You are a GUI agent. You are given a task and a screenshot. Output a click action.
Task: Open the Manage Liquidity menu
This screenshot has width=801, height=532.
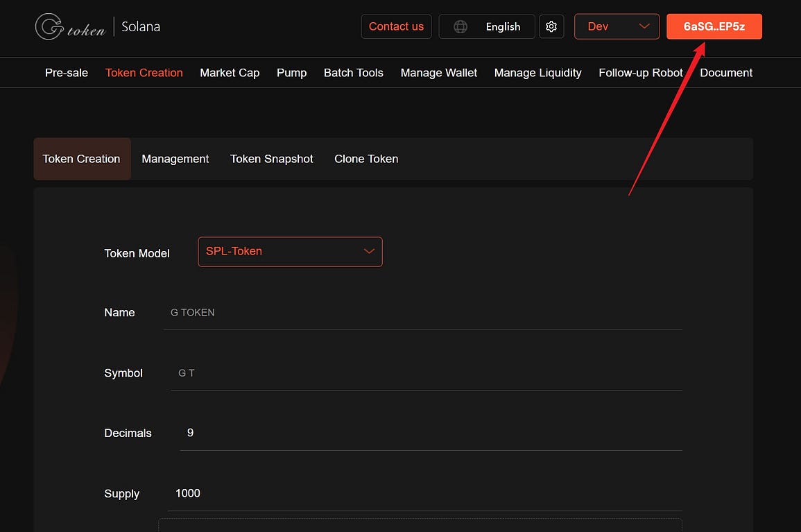pyautogui.click(x=538, y=73)
